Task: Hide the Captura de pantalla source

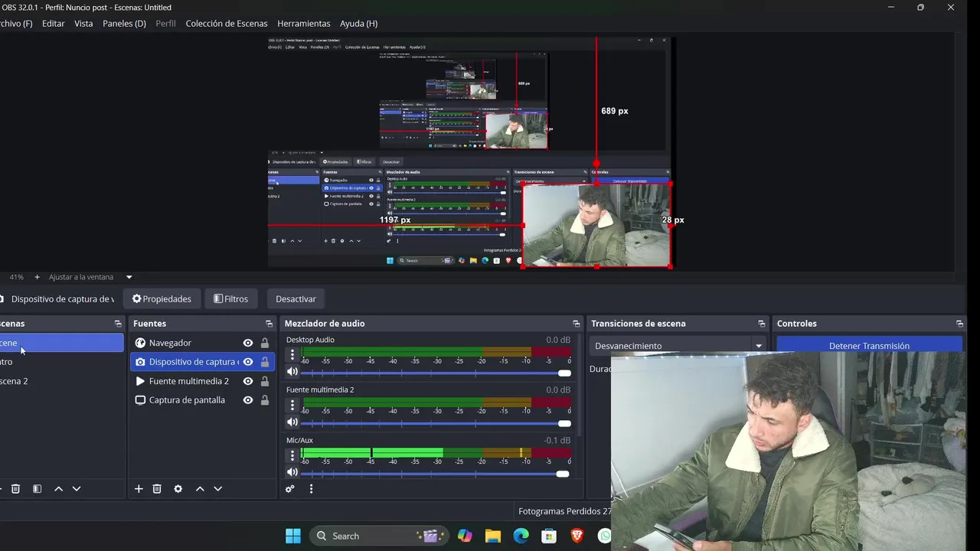Action: [248, 400]
